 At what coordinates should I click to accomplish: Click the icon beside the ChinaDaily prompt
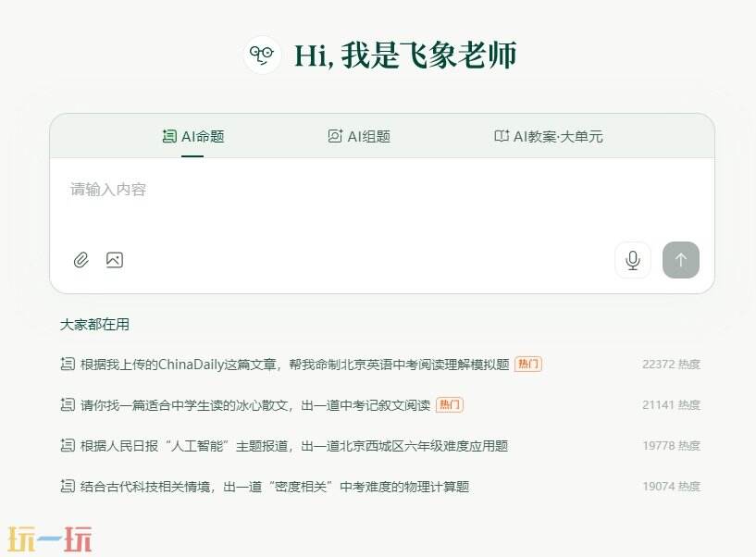coord(66,365)
